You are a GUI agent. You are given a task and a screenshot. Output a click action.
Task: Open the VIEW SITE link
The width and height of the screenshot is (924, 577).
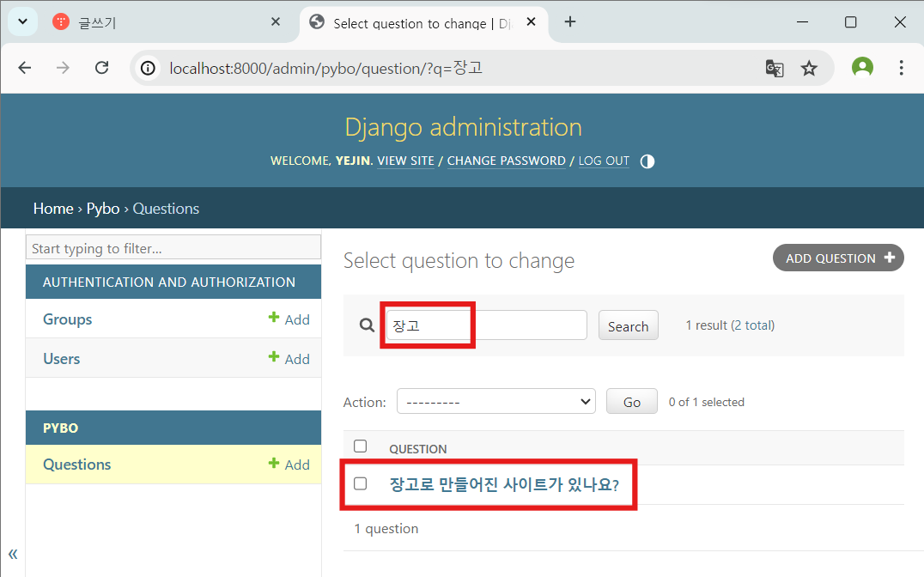point(405,161)
